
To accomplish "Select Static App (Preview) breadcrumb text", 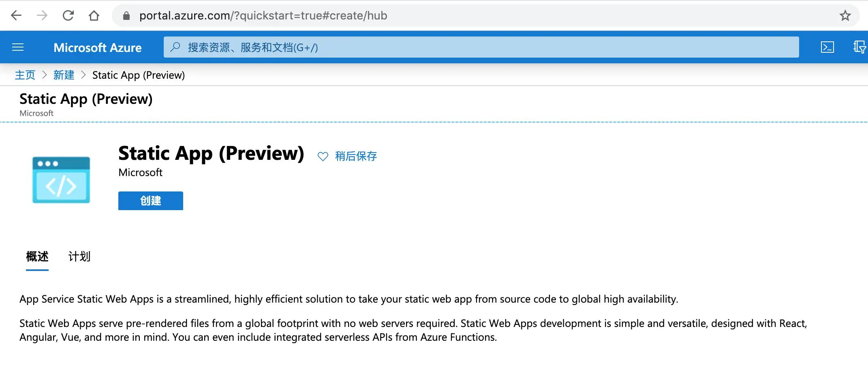I will (139, 75).
